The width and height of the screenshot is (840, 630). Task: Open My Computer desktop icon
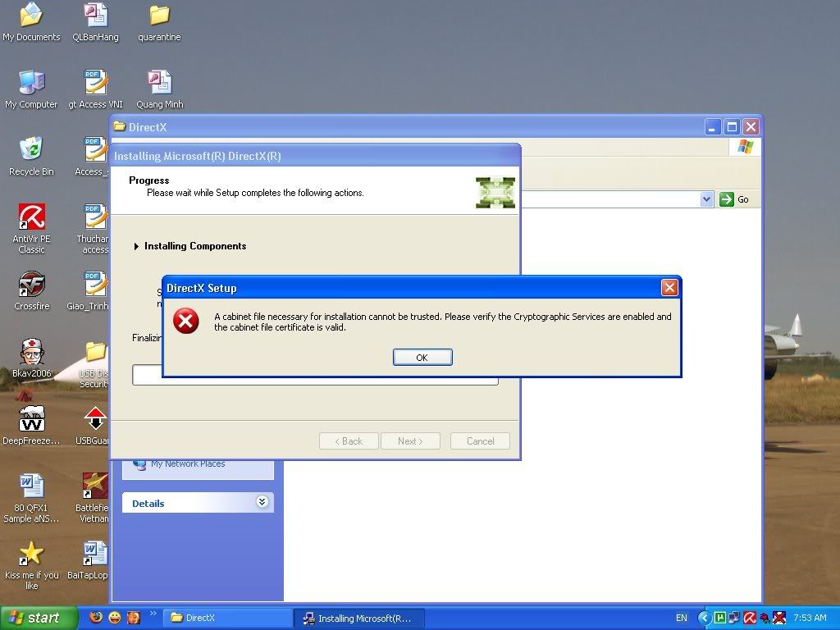(31, 89)
